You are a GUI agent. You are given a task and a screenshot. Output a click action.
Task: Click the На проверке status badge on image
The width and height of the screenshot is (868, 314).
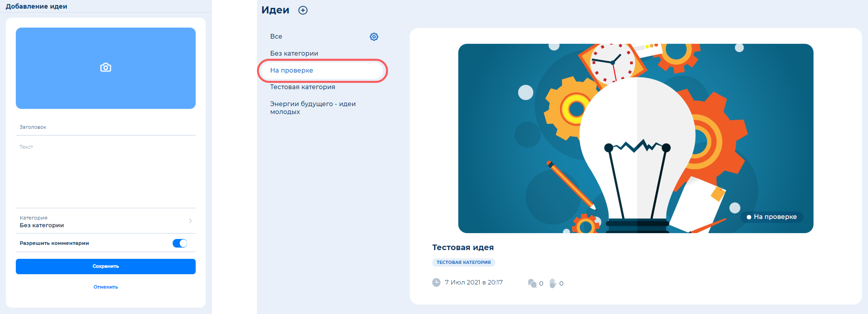pos(771,217)
